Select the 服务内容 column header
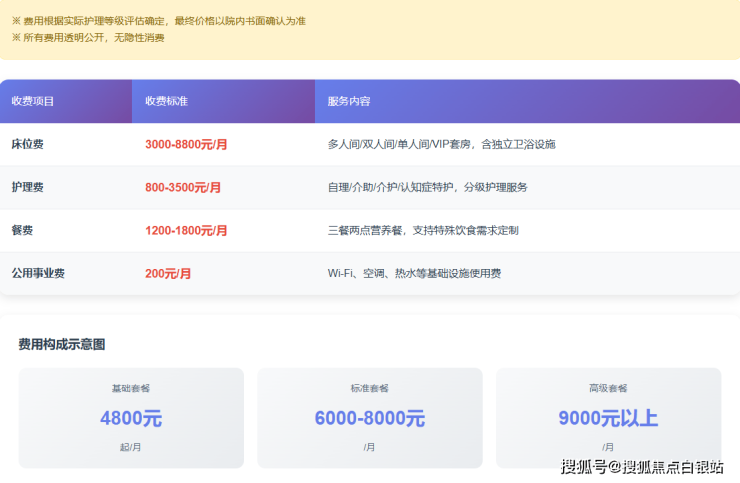The image size is (740, 483). point(349,101)
